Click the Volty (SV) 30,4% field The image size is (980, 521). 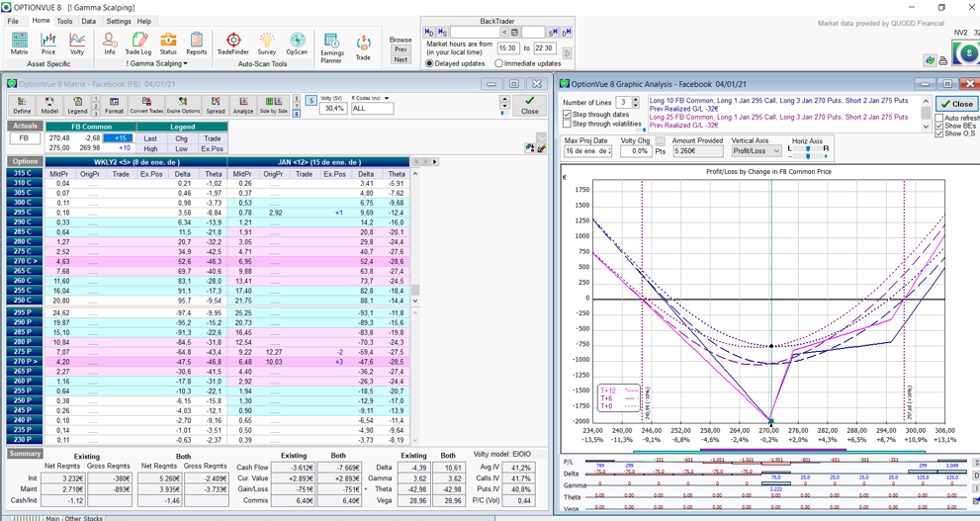point(333,108)
